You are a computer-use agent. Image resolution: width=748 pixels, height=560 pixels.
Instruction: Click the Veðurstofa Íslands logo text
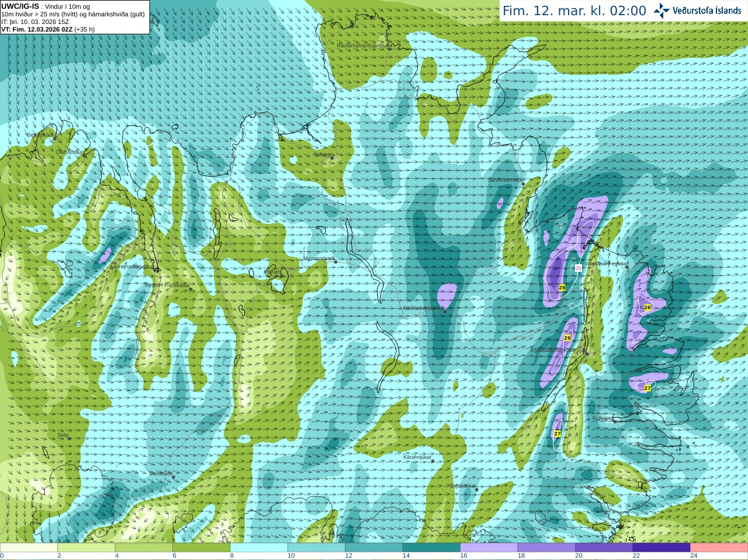pos(707,10)
